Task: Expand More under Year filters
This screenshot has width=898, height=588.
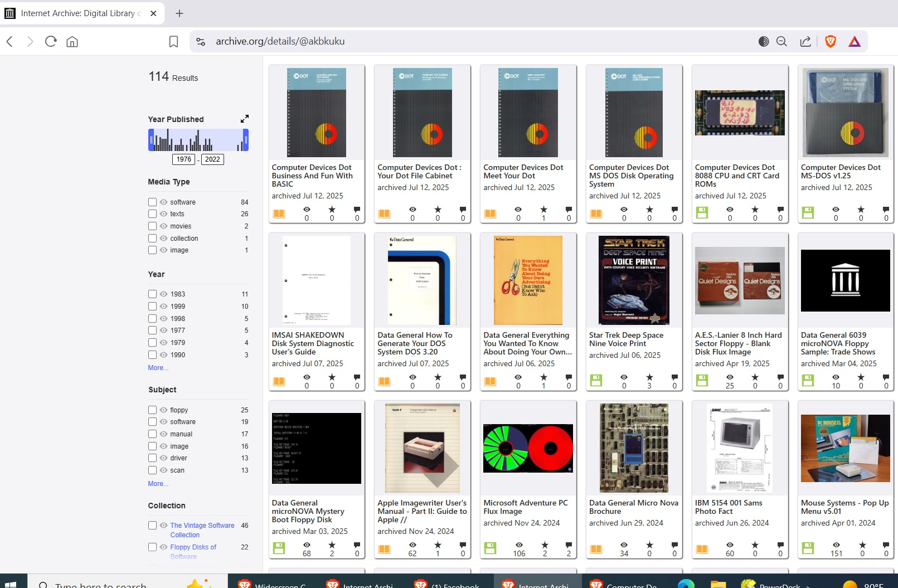Action: point(158,368)
